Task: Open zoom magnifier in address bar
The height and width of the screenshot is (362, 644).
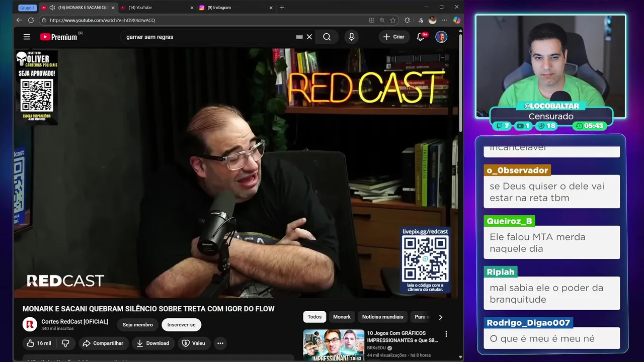Action: (x=382, y=20)
